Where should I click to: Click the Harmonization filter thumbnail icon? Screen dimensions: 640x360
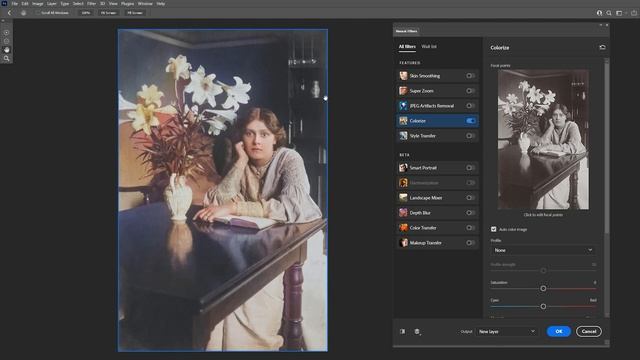403,183
